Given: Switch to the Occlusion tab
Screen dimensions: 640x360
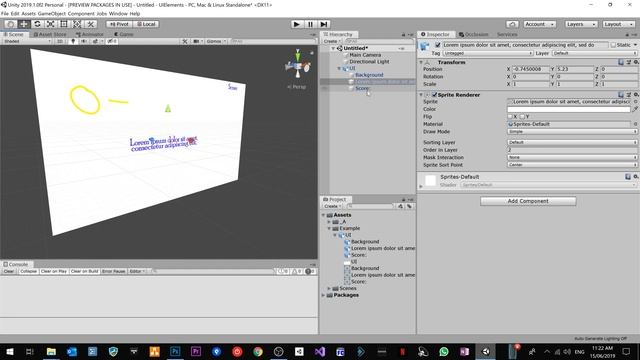Looking at the screenshot, I should 473,34.
